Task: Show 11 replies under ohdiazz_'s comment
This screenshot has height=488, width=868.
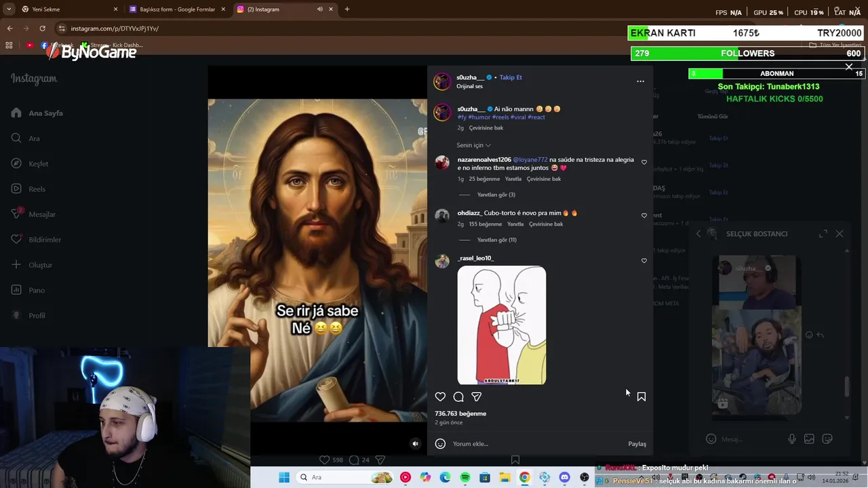Action: pos(497,240)
